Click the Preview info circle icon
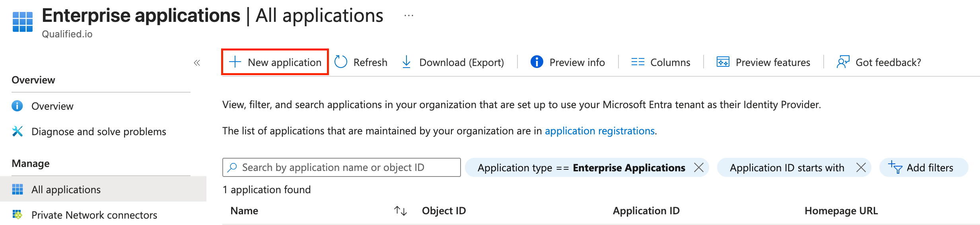The image size is (980, 225). (x=537, y=62)
